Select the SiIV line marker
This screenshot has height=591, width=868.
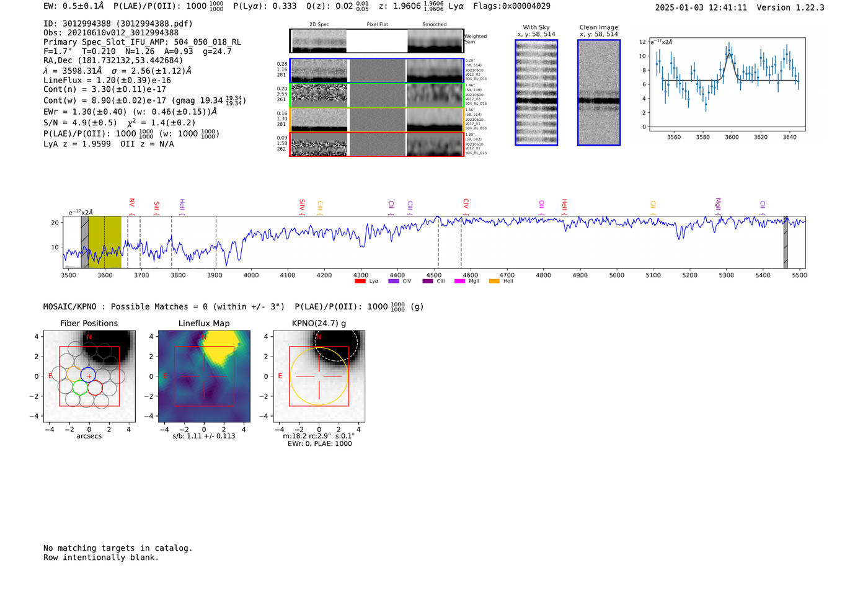tap(302, 205)
